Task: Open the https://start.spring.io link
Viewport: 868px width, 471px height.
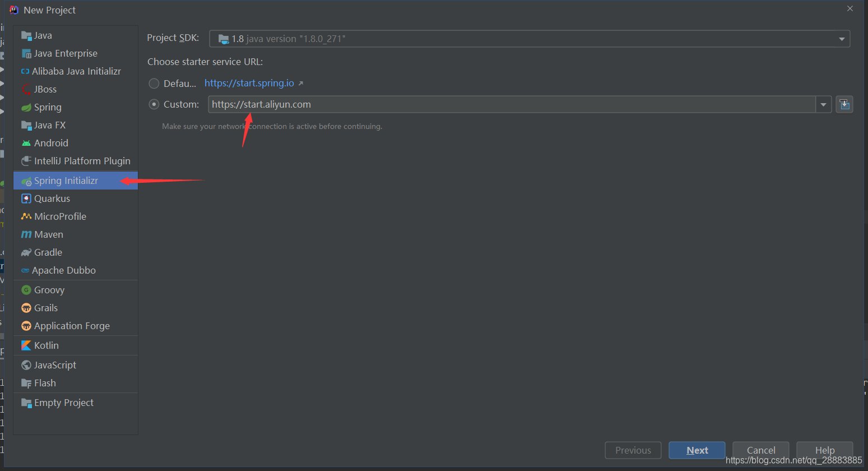Action: 249,83
